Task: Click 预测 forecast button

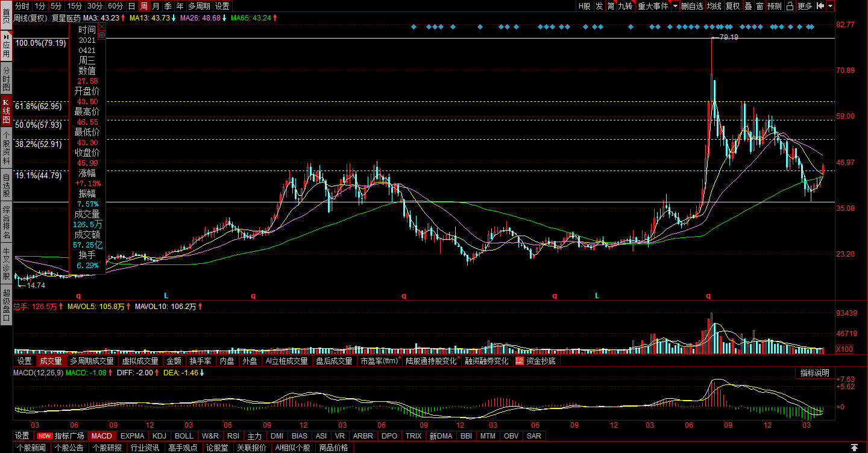Action: [x=775, y=6]
